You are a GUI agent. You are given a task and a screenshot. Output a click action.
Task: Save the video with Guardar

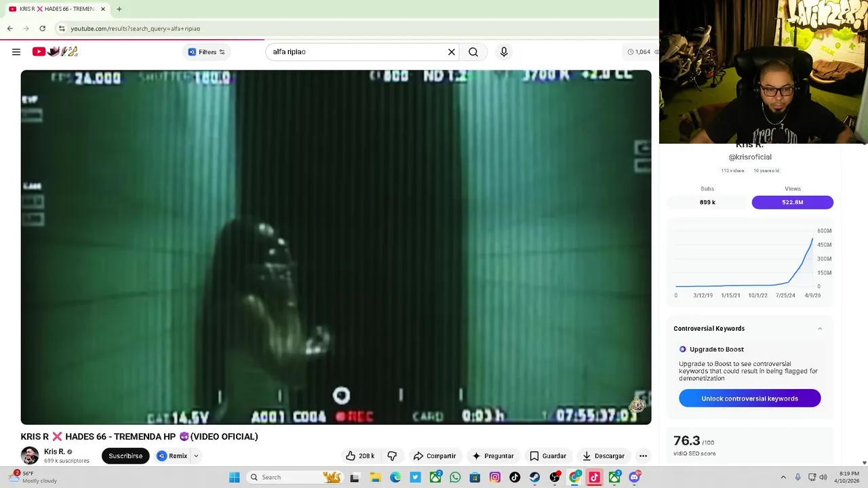point(547,456)
